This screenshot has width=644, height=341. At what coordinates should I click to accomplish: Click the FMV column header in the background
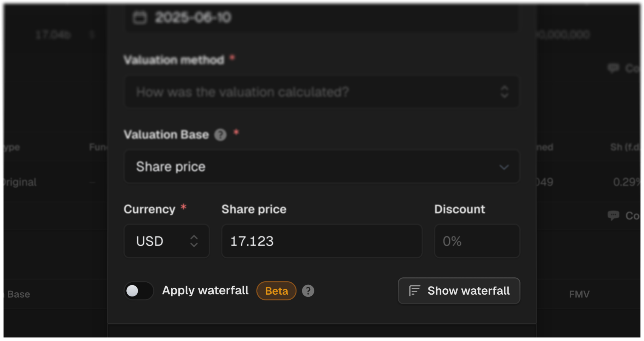[x=579, y=294]
